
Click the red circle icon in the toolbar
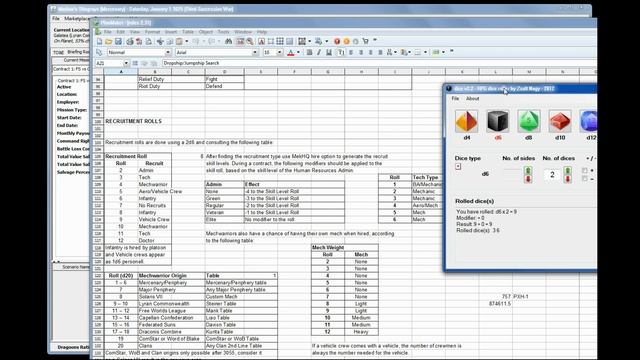tap(337, 41)
